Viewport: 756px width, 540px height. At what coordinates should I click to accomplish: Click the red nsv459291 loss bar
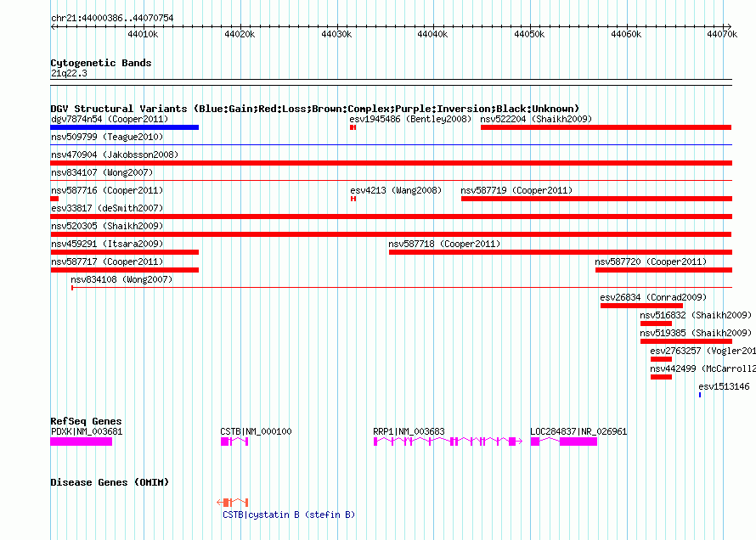[x=124, y=252]
